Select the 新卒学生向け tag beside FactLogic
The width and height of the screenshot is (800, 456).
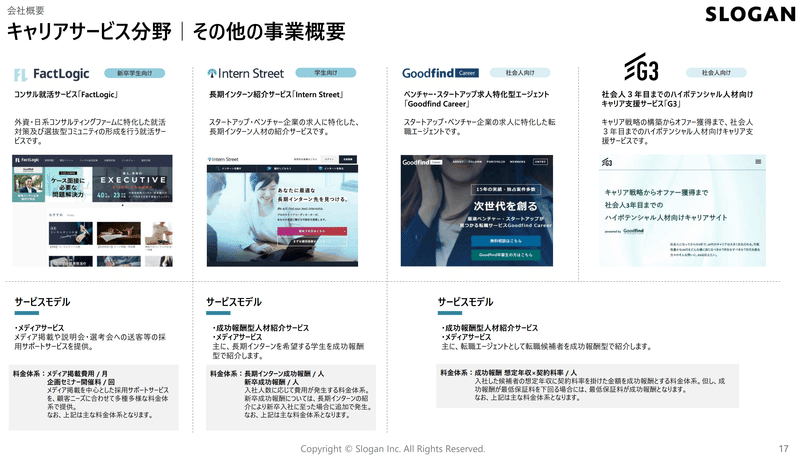135,73
